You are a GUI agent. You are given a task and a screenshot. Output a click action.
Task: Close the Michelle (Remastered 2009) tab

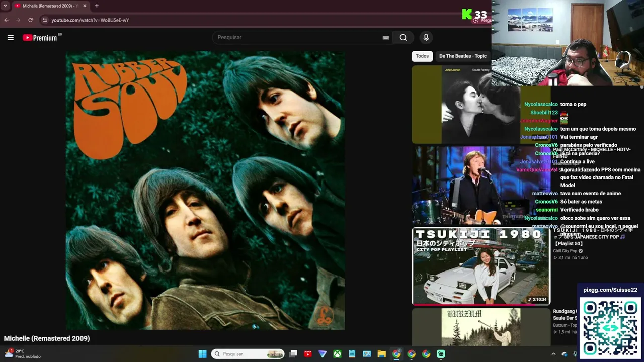pyautogui.click(x=84, y=6)
